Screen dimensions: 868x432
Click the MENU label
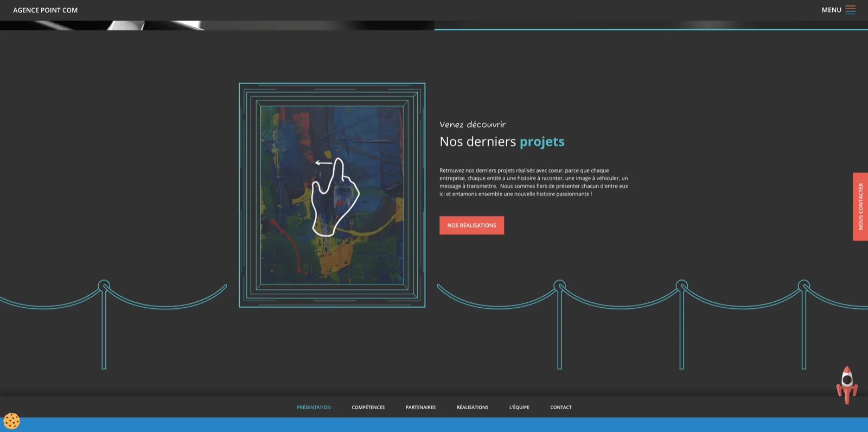(x=831, y=10)
